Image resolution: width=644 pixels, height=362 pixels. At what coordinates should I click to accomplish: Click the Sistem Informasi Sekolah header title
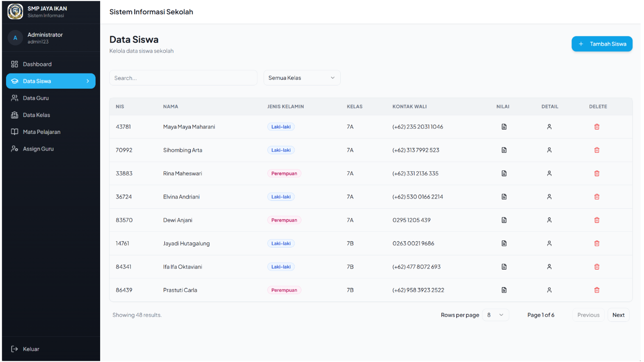(x=151, y=12)
